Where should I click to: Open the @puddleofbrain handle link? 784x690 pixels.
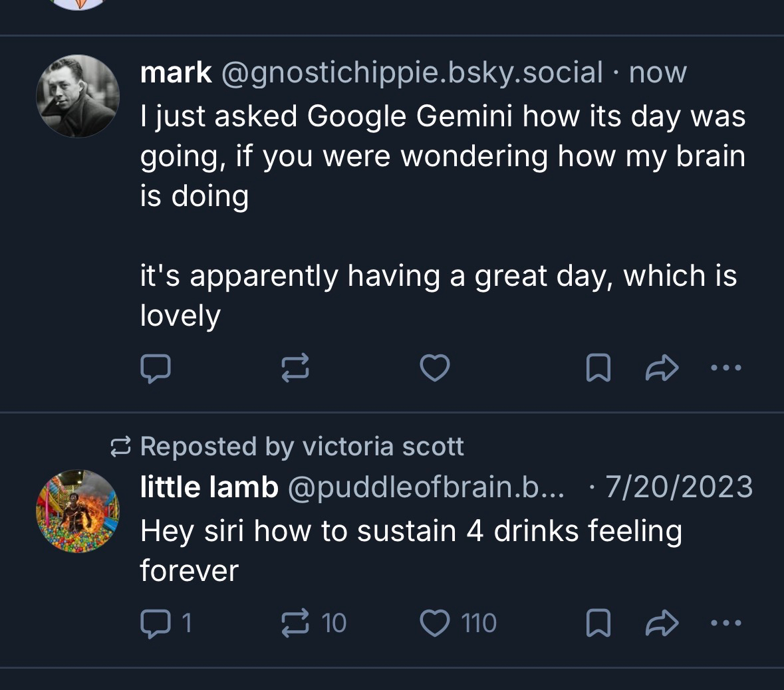pyautogui.click(x=426, y=487)
